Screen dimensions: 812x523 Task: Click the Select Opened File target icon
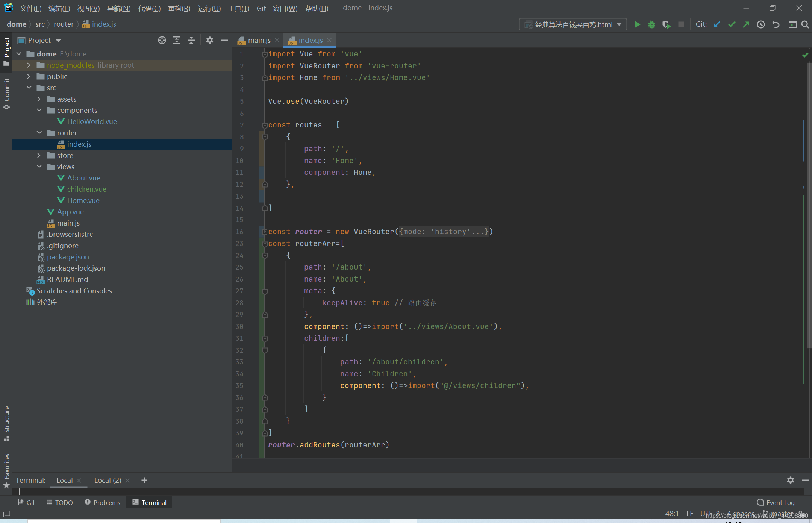tap(162, 40)
